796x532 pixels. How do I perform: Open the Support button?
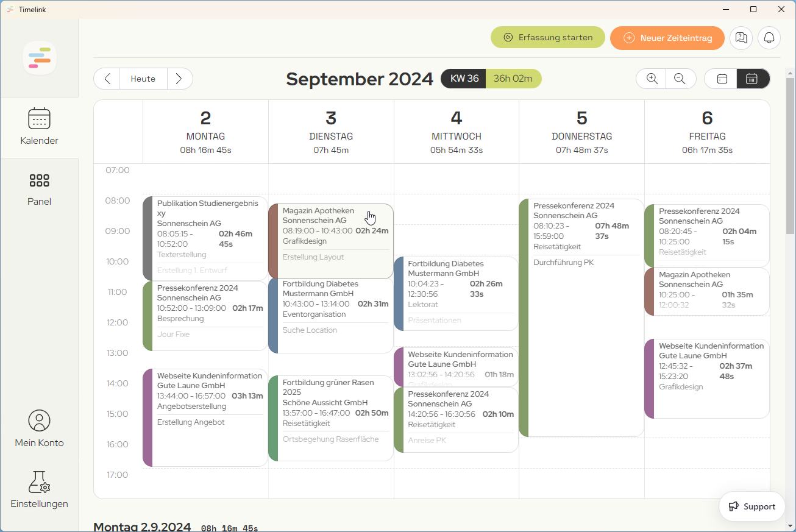[x=752, y=506]
